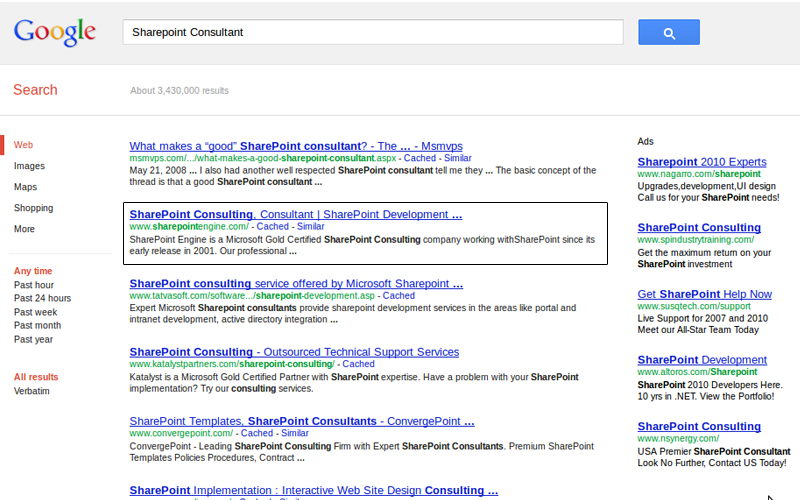Open Cached link for katalystpartners.com result
This screenshot has height=500, width=800.
coord(359,364)
